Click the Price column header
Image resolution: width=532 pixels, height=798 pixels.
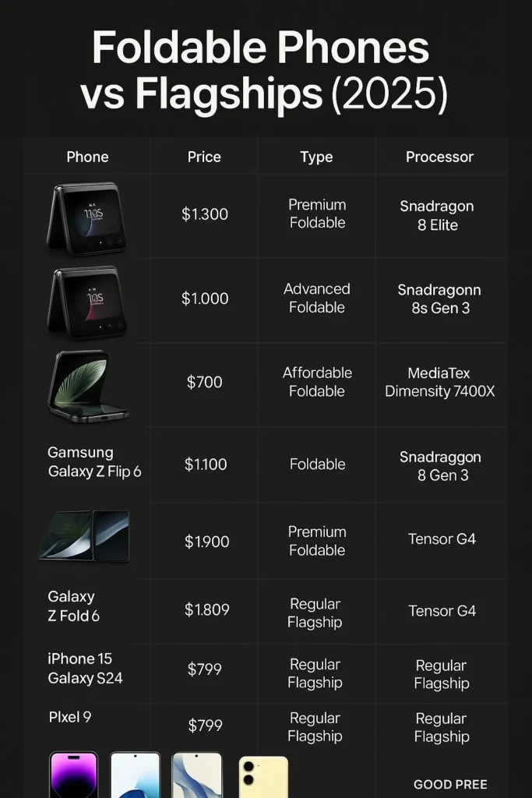click(204, 157)
